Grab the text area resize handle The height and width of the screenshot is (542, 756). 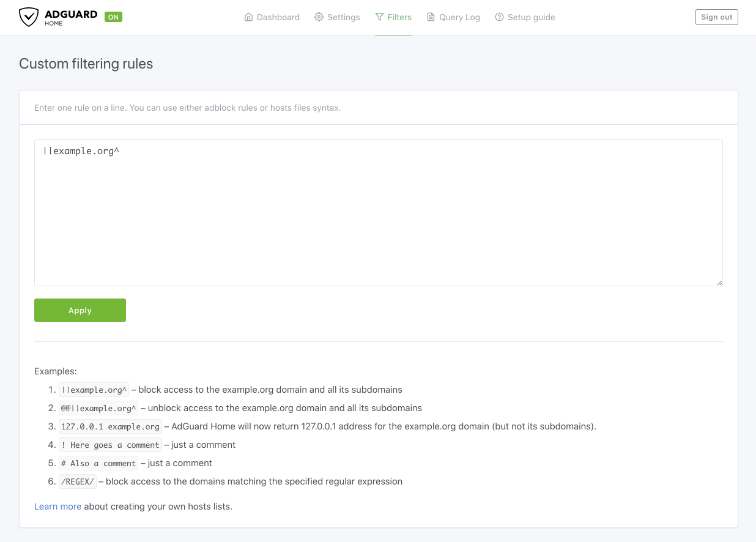(719, 283)
